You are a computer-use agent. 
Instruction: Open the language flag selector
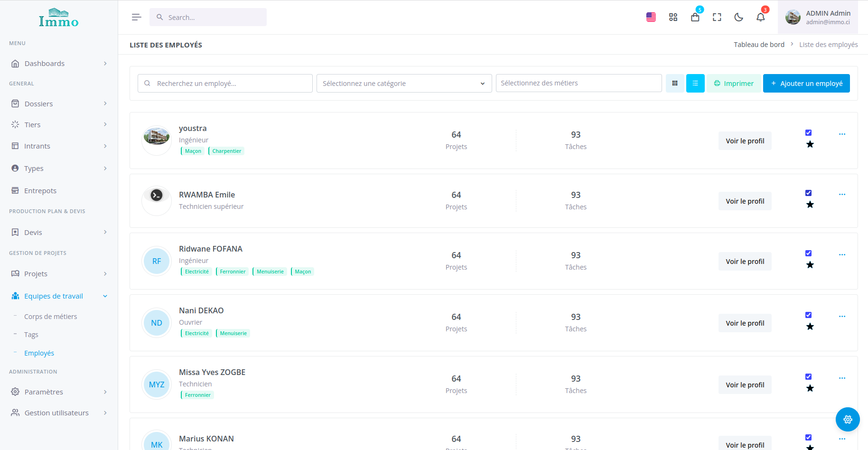[x=651, y=18]
